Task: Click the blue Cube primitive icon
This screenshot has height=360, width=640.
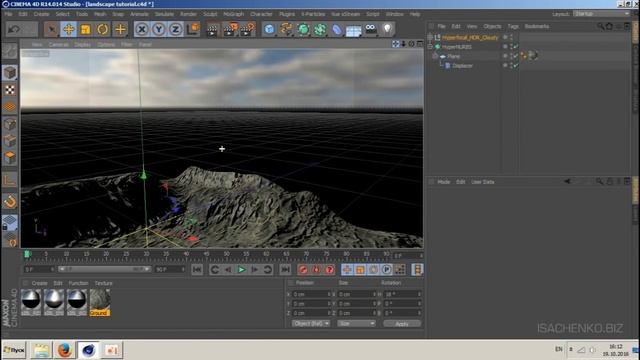Action: coord(269,29)
